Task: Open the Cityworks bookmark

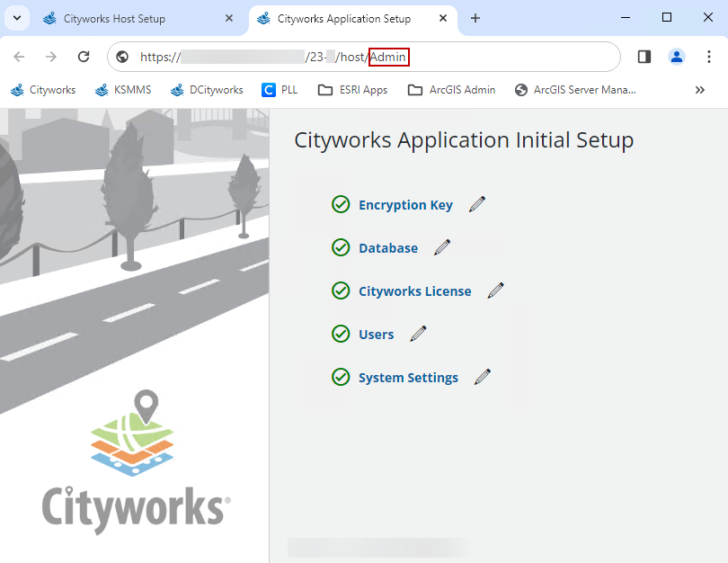Action: (x=43, y=90)
